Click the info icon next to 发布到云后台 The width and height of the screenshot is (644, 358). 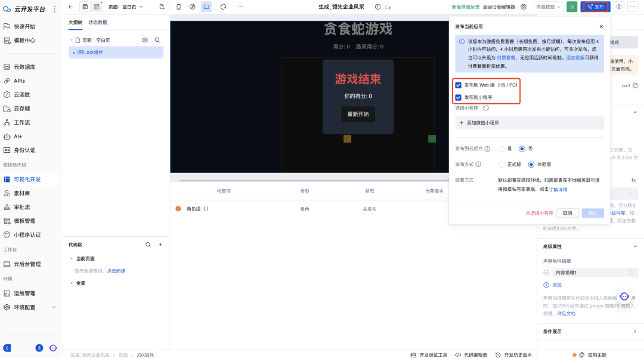[x=487, y=149]
